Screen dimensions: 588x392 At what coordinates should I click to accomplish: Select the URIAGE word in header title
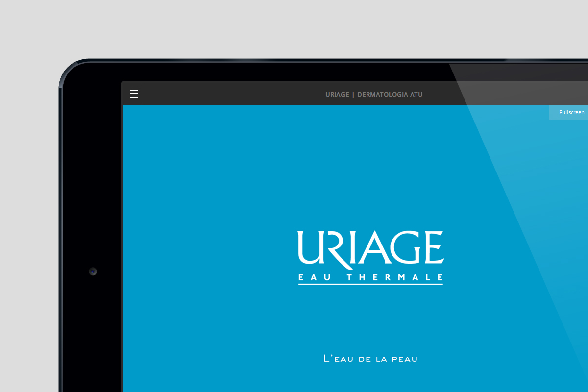tap(337, 94)
